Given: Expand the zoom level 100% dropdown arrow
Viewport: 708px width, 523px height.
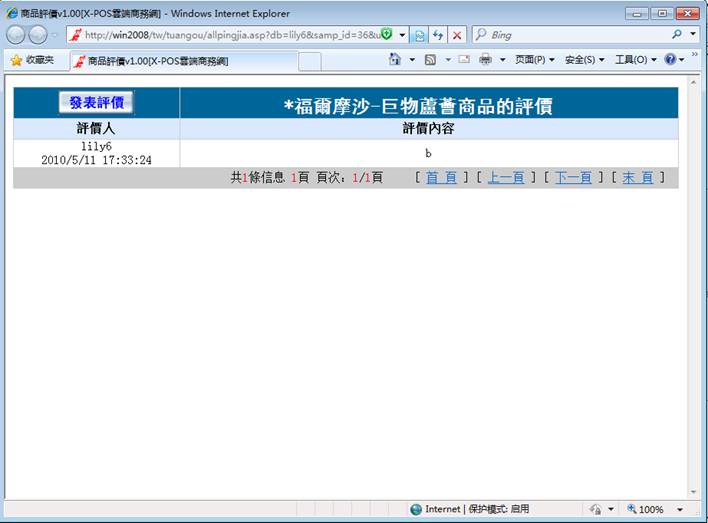Looking at the screenshot, I should pos(680,509).
